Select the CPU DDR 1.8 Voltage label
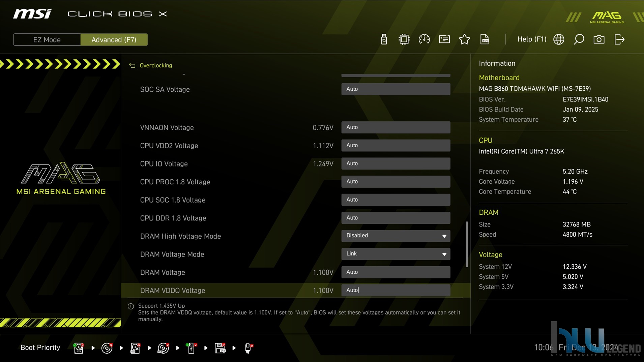The image size is (644, 362). 173,218
